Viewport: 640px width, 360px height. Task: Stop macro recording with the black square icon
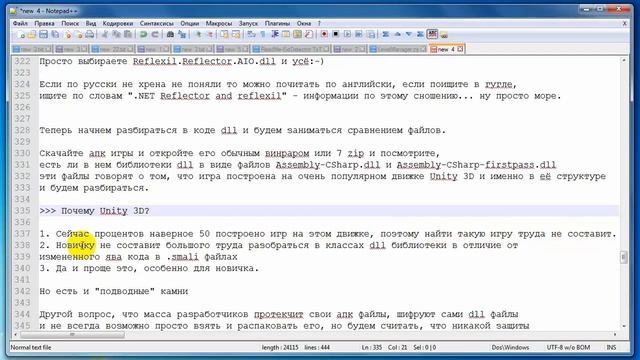pyautogui.click(x=336, y=35)
